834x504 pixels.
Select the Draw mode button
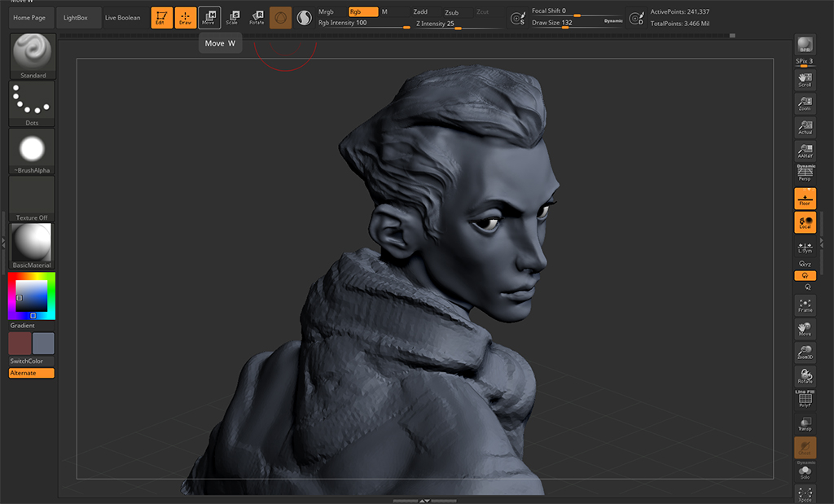pos(186,18)
